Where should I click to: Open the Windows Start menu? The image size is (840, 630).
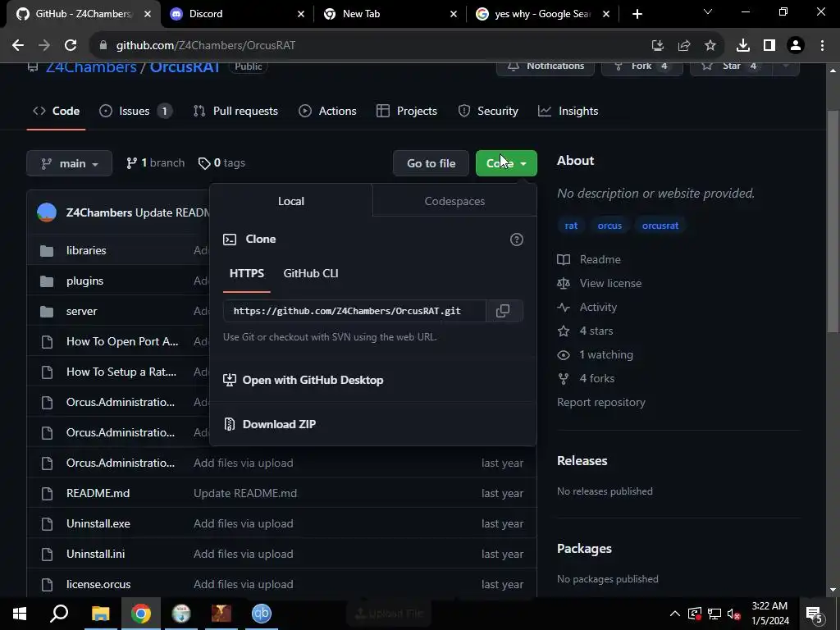click(x=20, y=614)
